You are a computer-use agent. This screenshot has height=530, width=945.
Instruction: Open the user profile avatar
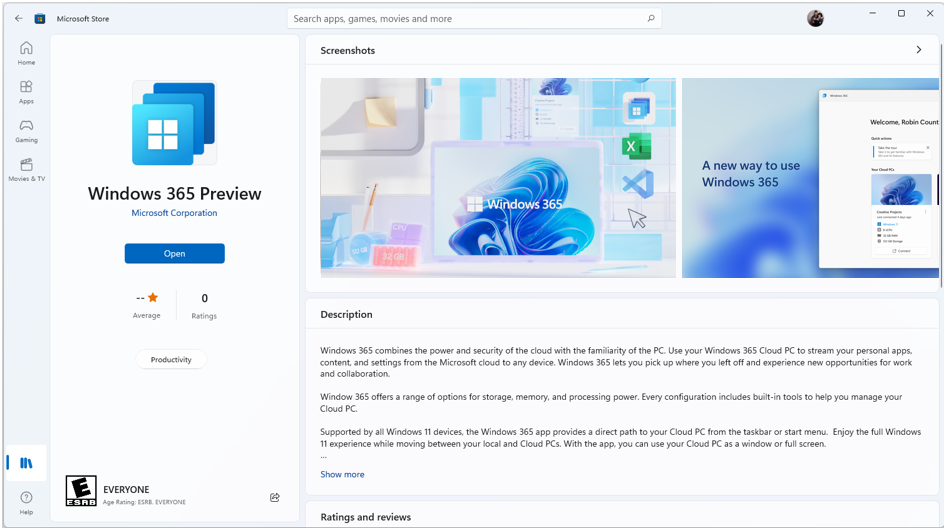point(815,18)
